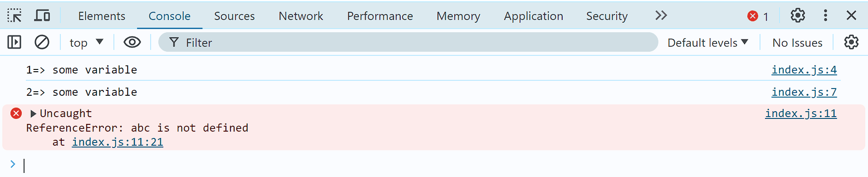This screenshot has width=868, height=177.
Task: Click the red error count badge
Action: click(x=758, y=16)
